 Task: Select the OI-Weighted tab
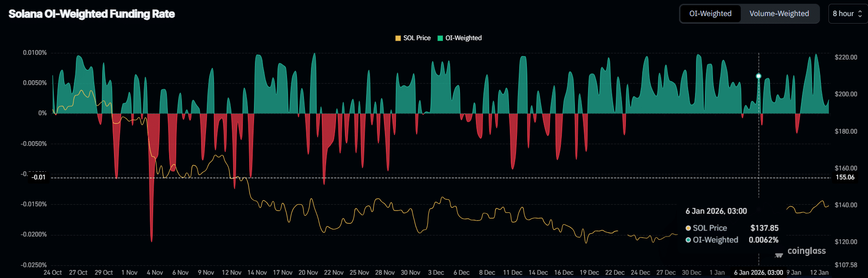[x=710, y=14]
